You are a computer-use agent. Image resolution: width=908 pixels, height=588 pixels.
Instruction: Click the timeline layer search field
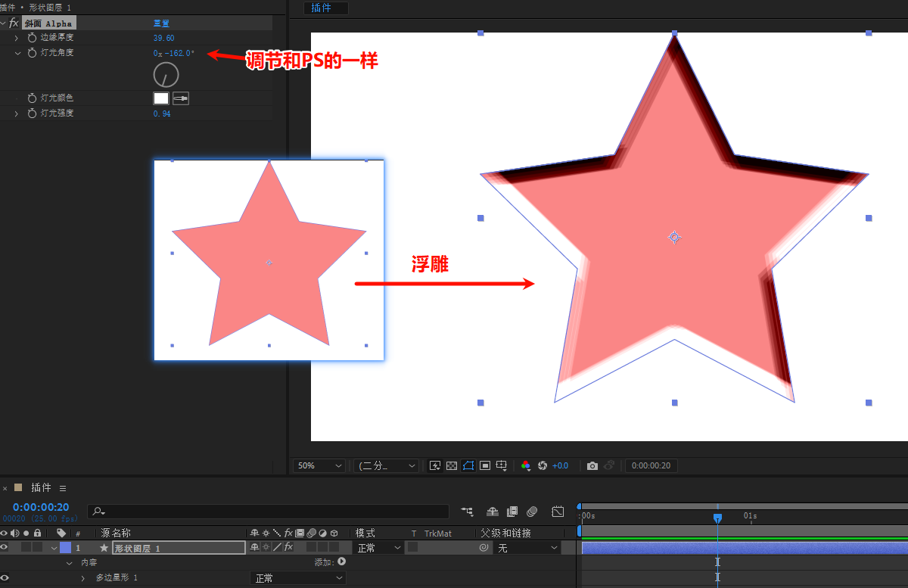click(x=268, y=512)
